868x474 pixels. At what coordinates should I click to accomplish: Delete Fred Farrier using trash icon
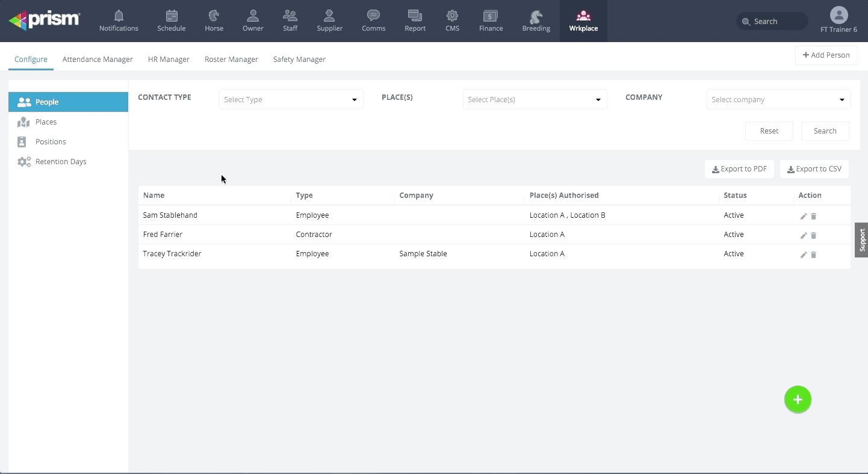813,235
